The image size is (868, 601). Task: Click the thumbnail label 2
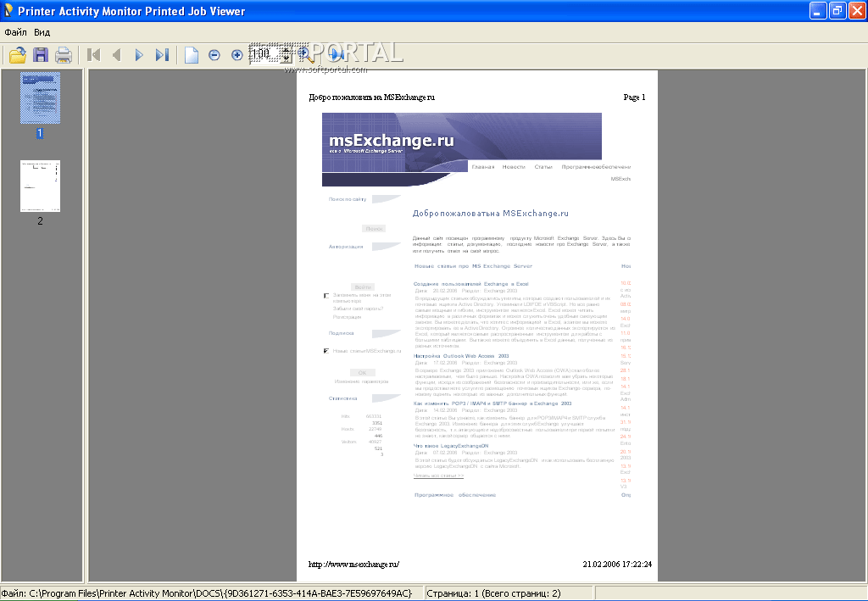40,220
